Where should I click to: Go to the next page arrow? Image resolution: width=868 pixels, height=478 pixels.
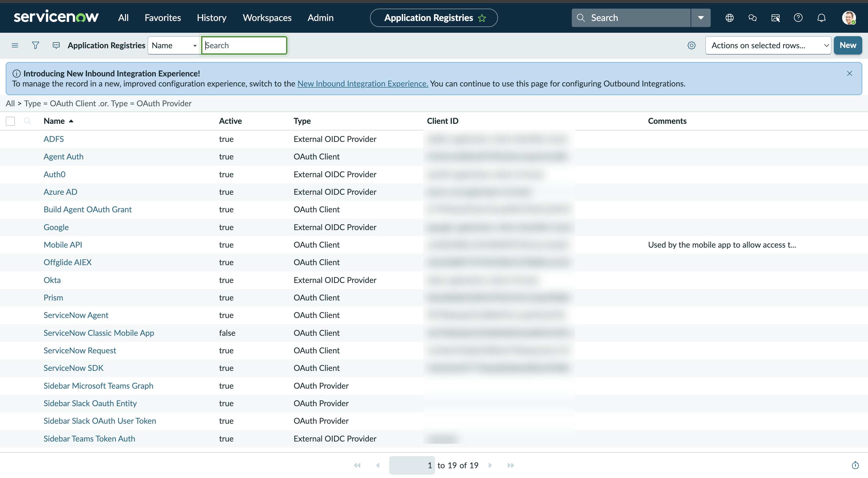coord(490,465)
